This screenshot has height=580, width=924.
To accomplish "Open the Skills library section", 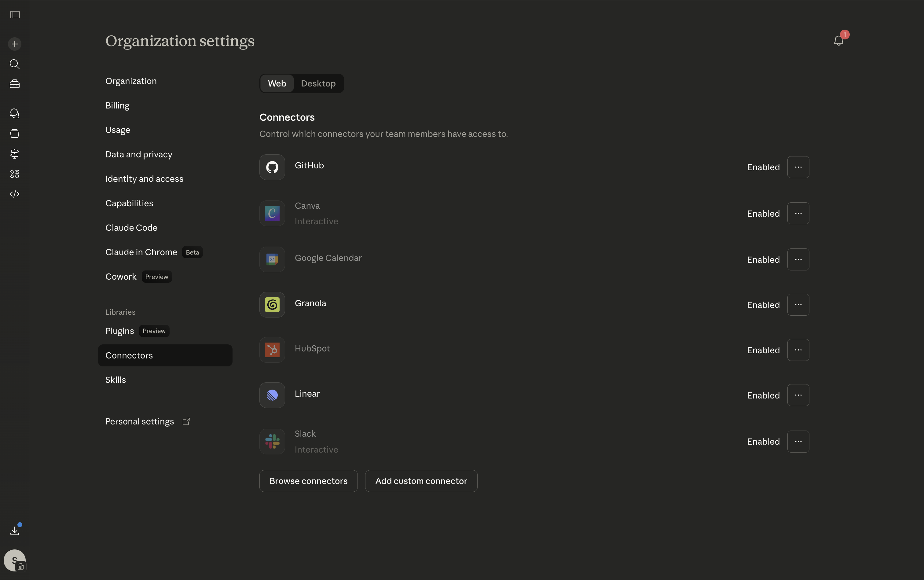I will [x=116, y=380].
